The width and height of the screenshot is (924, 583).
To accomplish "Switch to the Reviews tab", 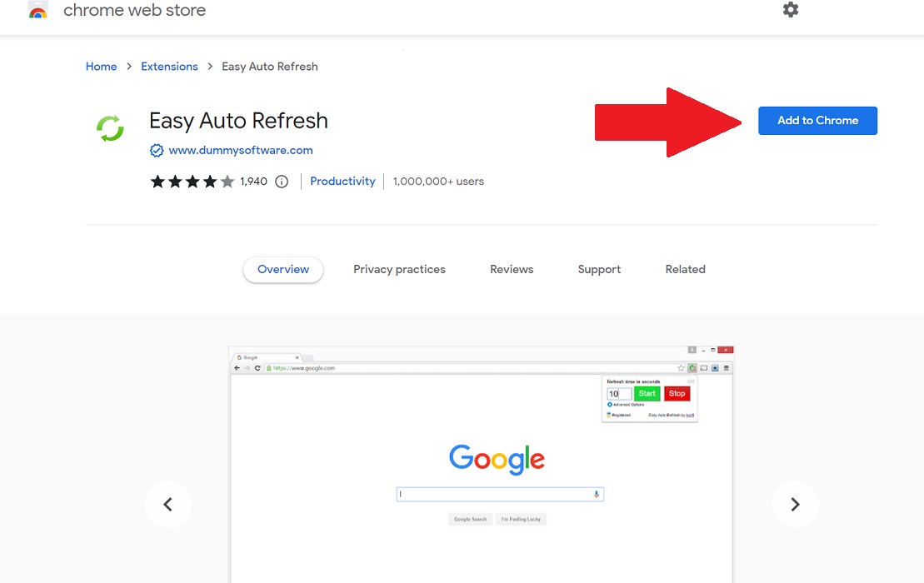I will [511, 269].
